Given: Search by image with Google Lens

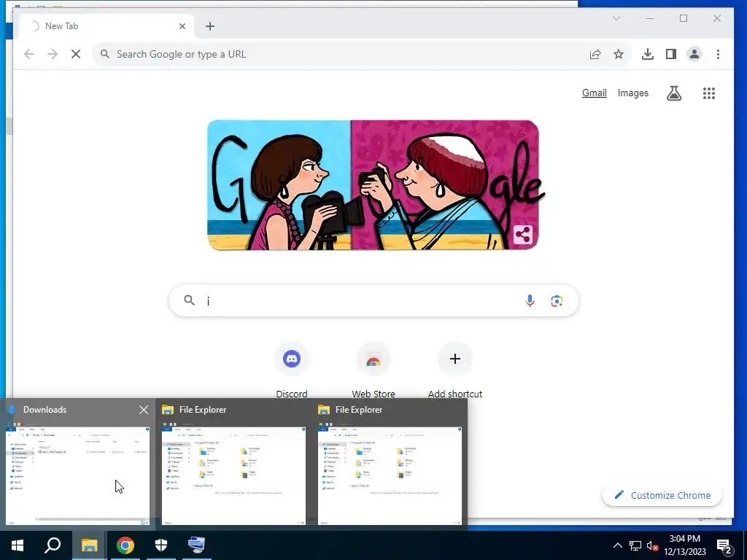Looking at the screenshot, I should (557, 301).
